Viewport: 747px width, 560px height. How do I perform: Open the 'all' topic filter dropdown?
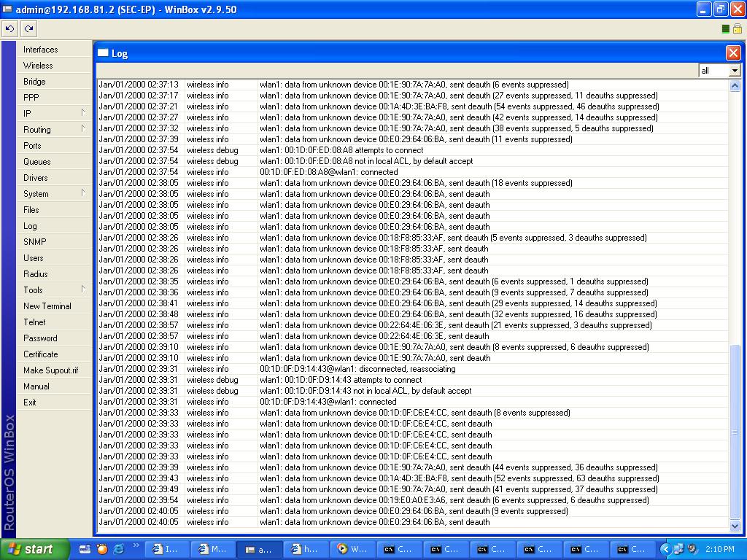[735, 71]
